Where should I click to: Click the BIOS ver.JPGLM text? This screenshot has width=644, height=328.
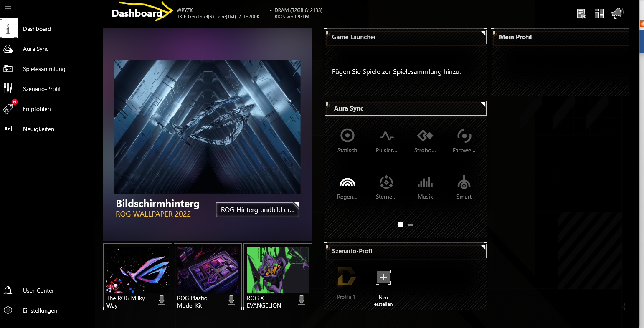292,17
